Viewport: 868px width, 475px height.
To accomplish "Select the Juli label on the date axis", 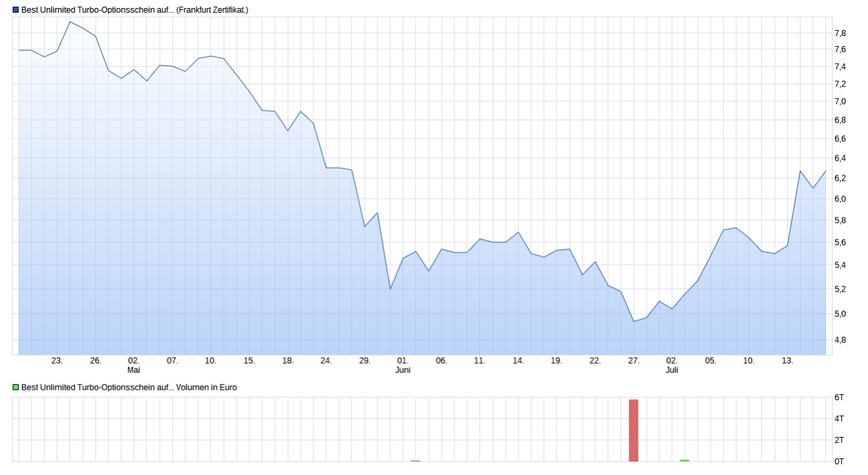I will coord(673,370).
